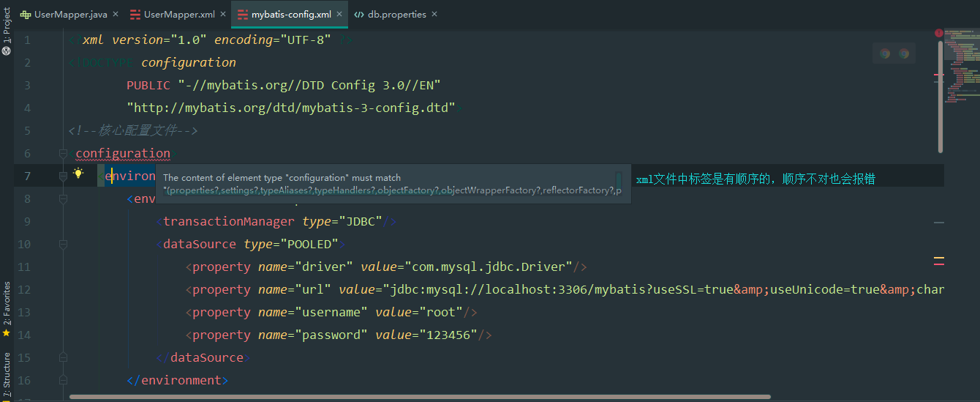Click the encoding="UTF-8" attribute on line 1
Viewport: 980px width, 402px height.
[x=273, y=40]
